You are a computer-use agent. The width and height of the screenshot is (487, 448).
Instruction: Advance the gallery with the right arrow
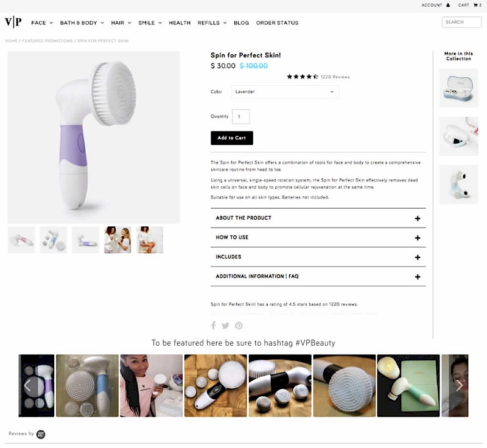pos(459,385)
